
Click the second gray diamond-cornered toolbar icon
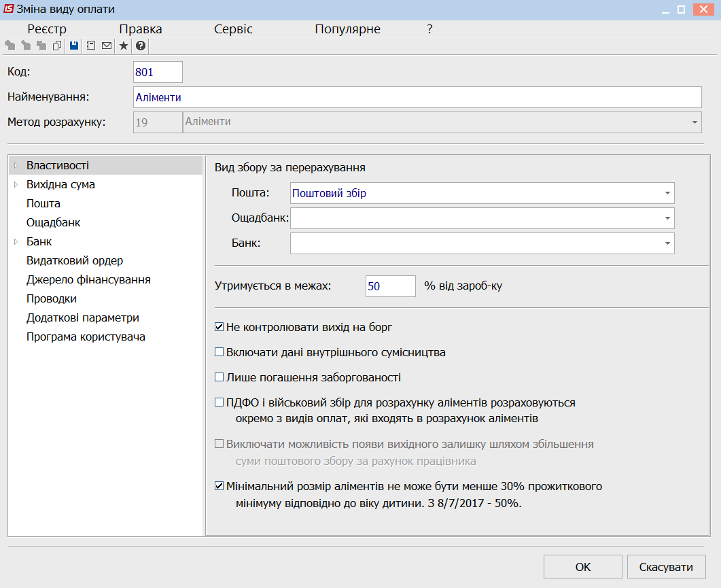point(26,46)
